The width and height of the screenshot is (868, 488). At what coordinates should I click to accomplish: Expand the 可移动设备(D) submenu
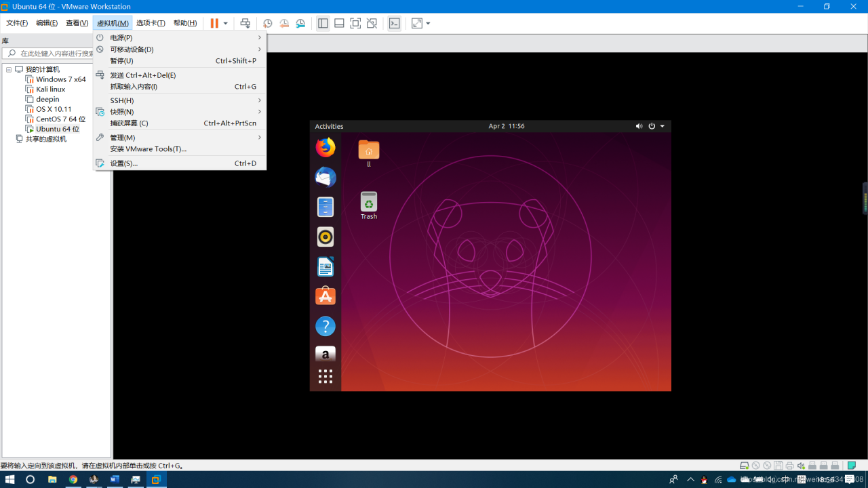point(180,49)
